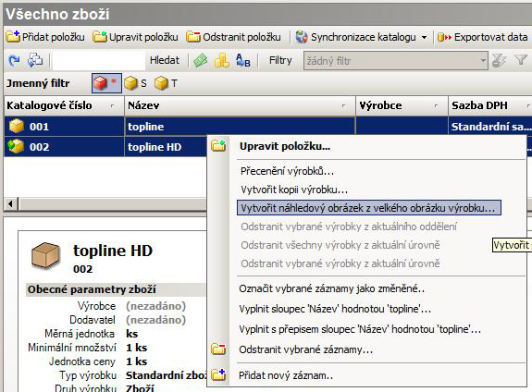The height and width of the screenshot is (392, 532).
Task: Toggle the S name filter
Action: click(136, 83)
